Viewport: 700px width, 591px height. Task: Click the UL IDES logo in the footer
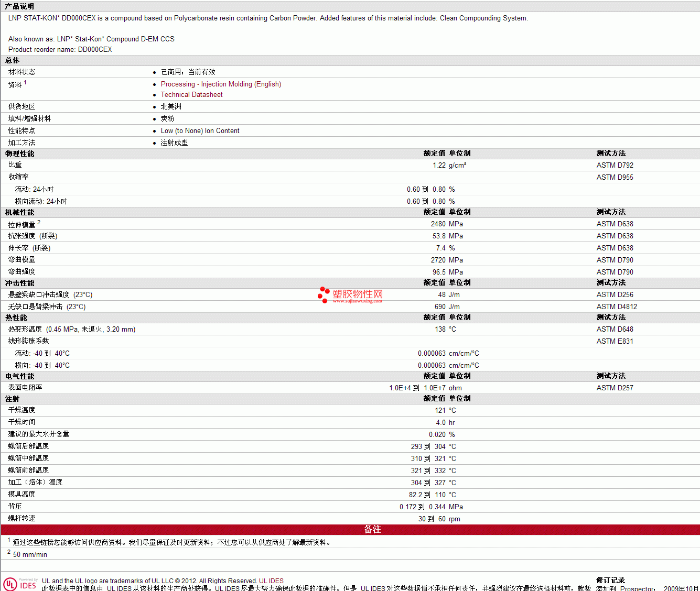click(x=20, y=584)
